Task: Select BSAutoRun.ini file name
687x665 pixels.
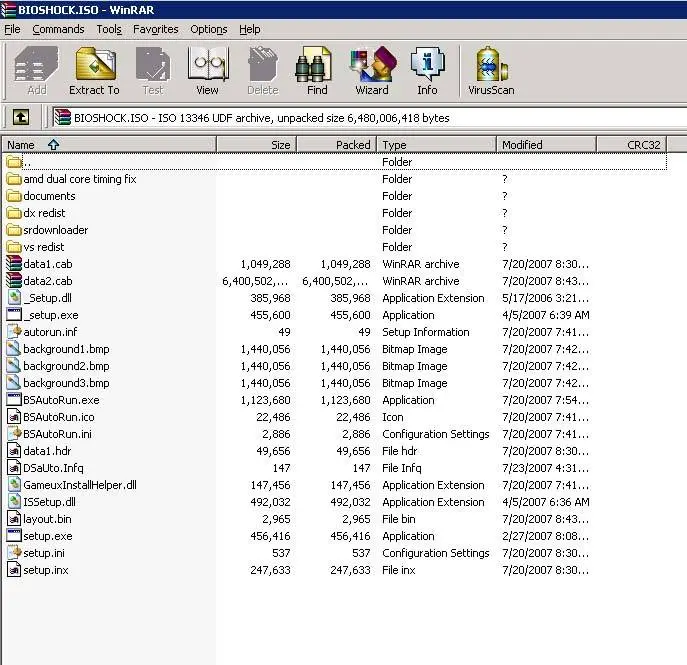Action: pos(57,434)
